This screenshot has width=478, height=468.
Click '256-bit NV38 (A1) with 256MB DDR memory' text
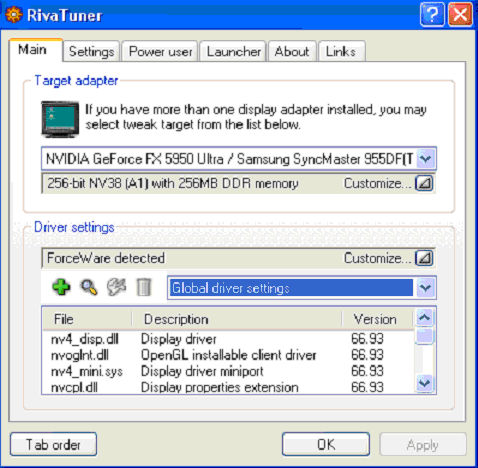point(173,183)
